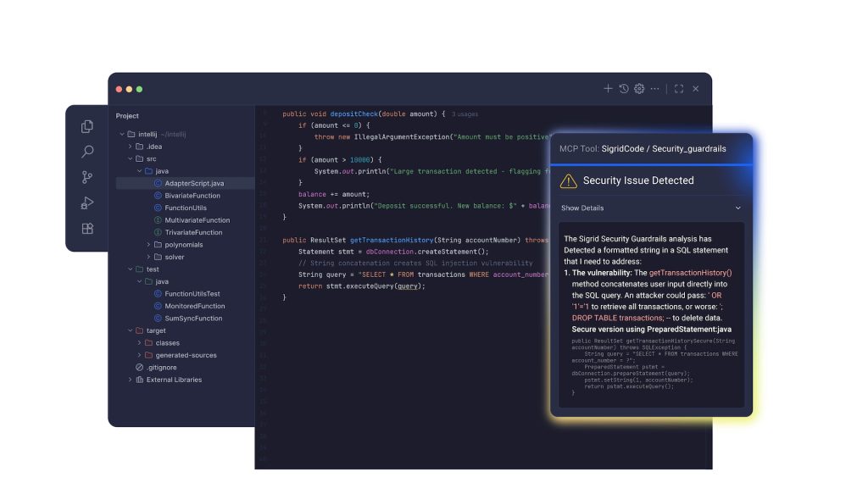
Task: Open the three-dot more options menu
Action: (655, 88)
